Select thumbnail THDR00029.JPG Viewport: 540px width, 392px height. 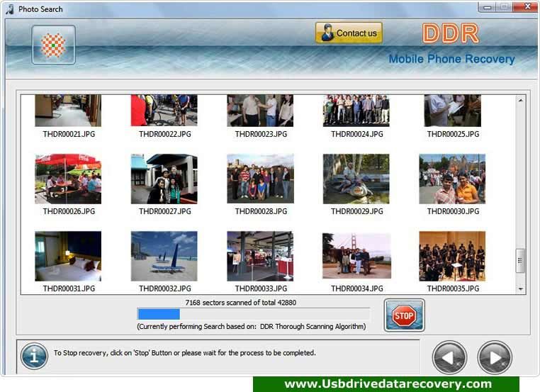(x=356, y=179)
